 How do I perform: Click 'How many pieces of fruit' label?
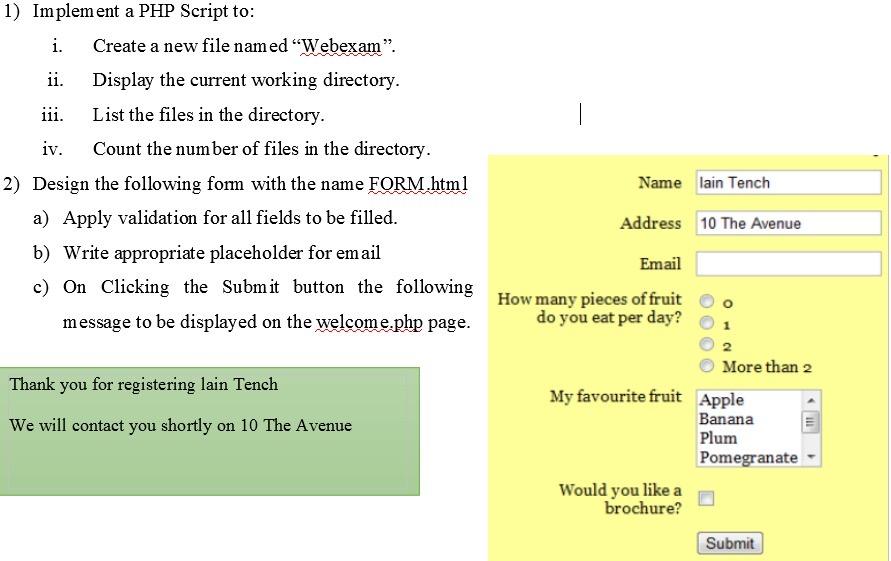[589, 308]
